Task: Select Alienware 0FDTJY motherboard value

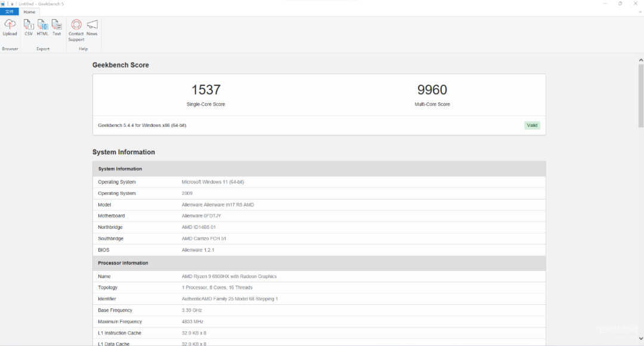Action: click(202, 216)
